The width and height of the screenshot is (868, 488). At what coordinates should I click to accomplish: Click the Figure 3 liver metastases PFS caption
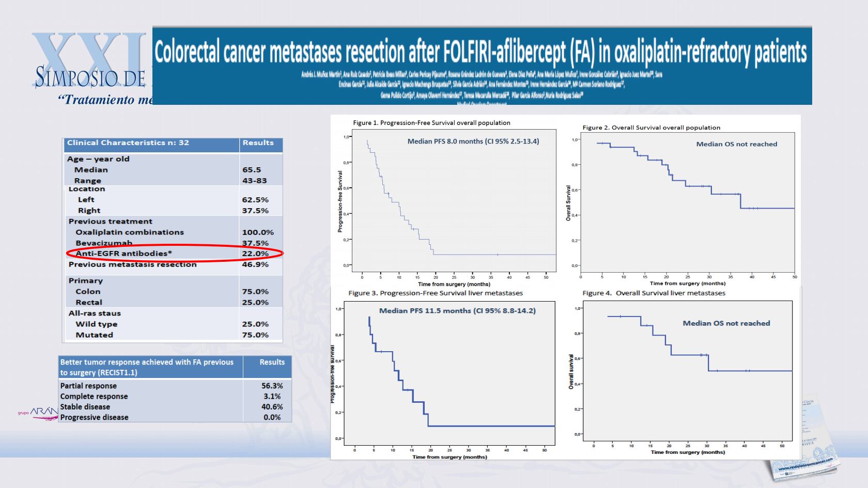click(436, 293)
